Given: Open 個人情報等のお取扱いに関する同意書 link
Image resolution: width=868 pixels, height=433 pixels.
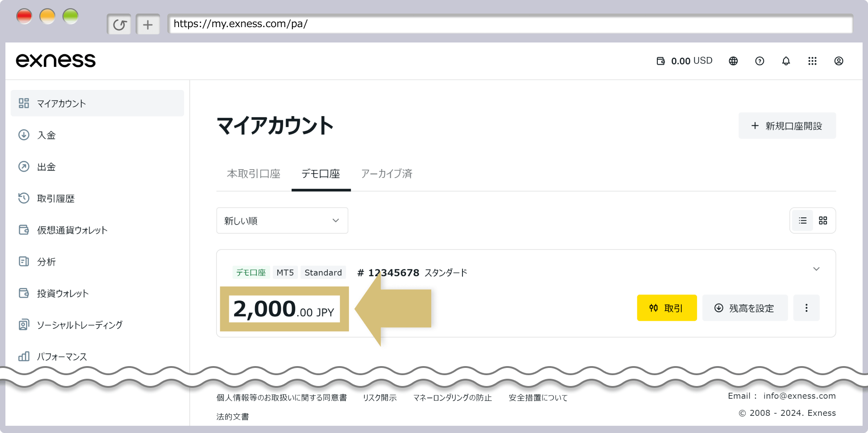Looking at the screenshot, I should point(282,397).
